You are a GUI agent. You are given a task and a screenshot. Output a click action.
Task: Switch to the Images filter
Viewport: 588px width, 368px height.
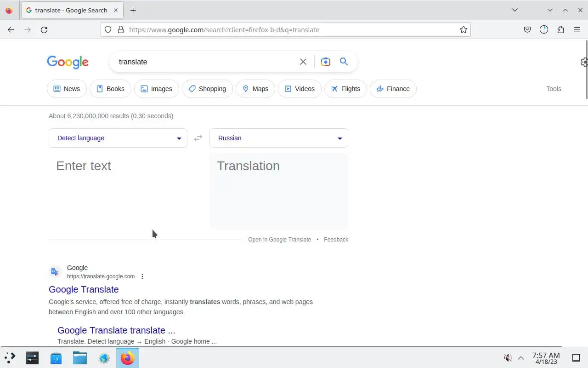click(157, 89)
